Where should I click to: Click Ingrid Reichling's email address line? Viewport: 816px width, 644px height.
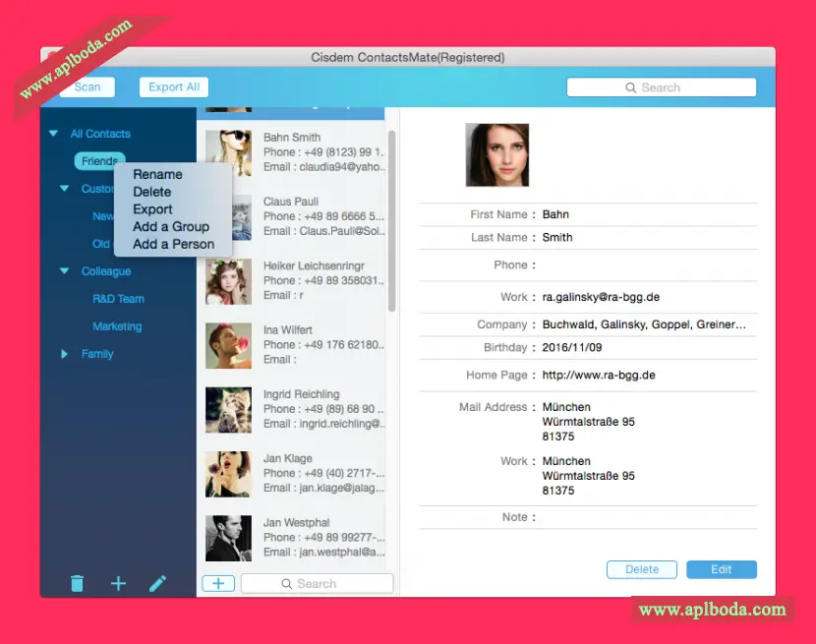click(323, 424)
